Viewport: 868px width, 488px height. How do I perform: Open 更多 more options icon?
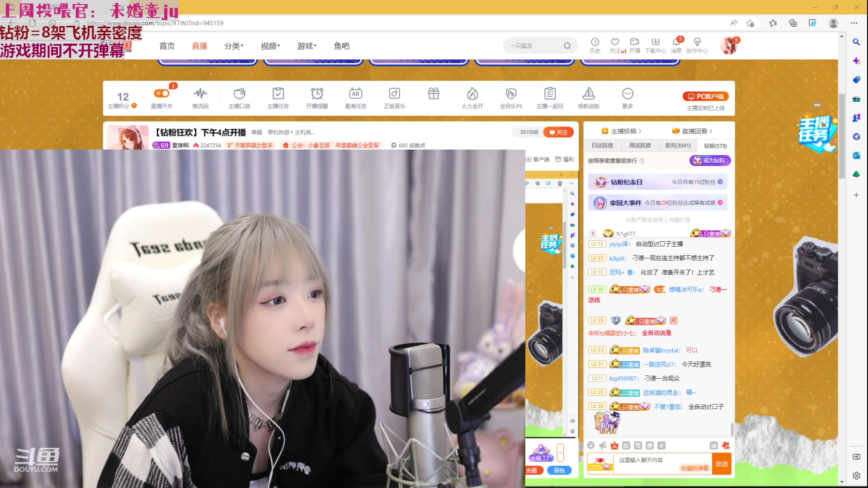click(627, 94)
